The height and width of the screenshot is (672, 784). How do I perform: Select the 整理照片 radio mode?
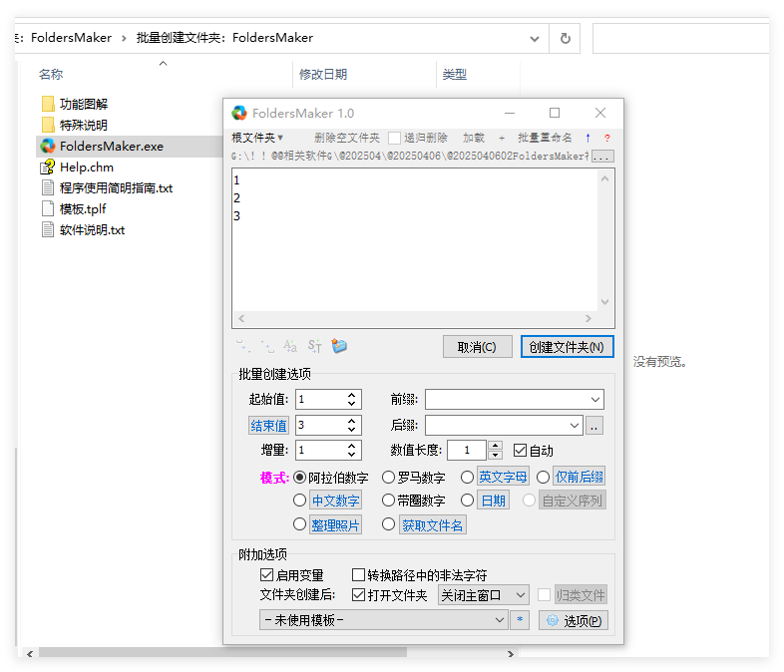click(299, 524)
